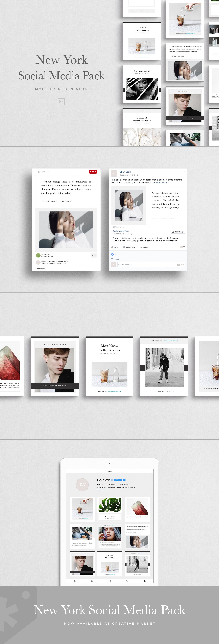Viewport: 219px width, 644px height.
Task: Click the add-post plus icon
Action: 110,581
